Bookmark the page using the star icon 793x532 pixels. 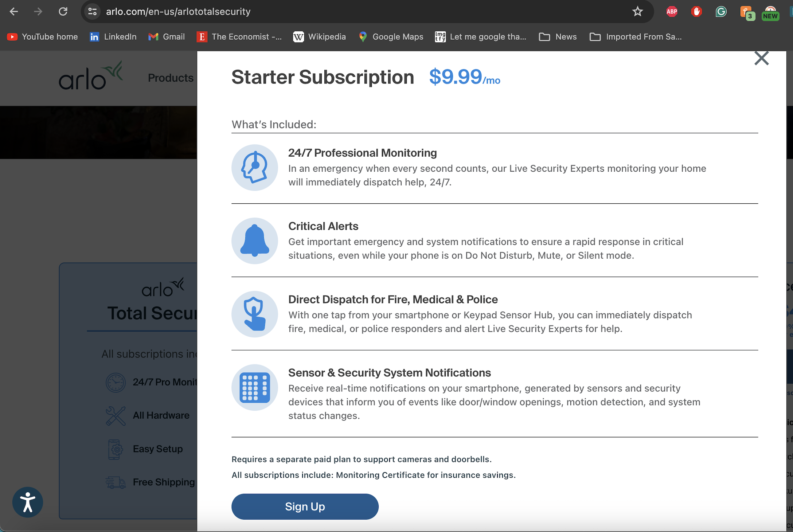637,11
